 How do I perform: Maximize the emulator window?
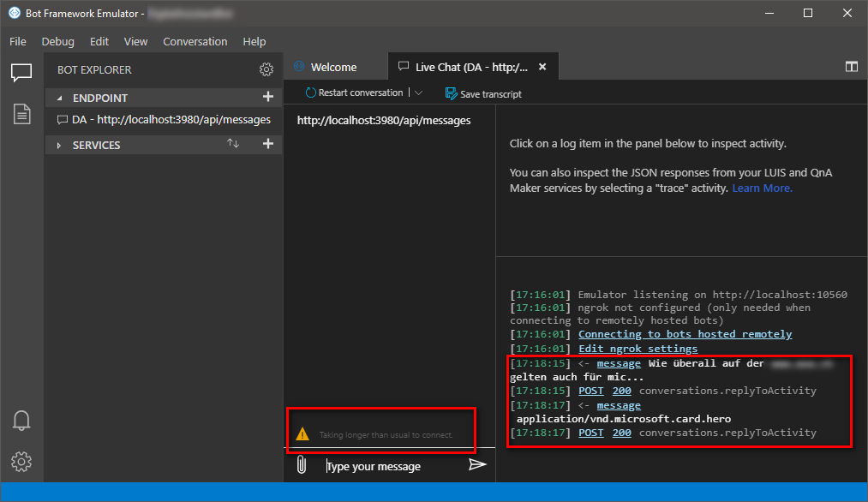pyautogui.click(x=808, y=13)
